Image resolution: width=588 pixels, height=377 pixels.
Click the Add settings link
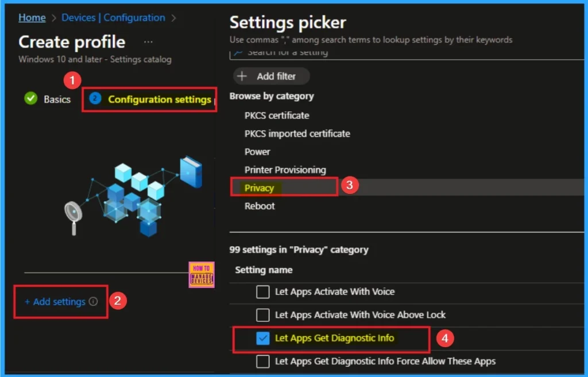(x=59, y=302)
